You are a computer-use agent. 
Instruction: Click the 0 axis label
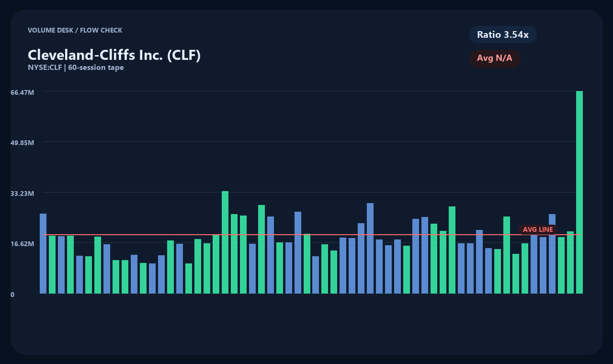click(x=12, y=295)
